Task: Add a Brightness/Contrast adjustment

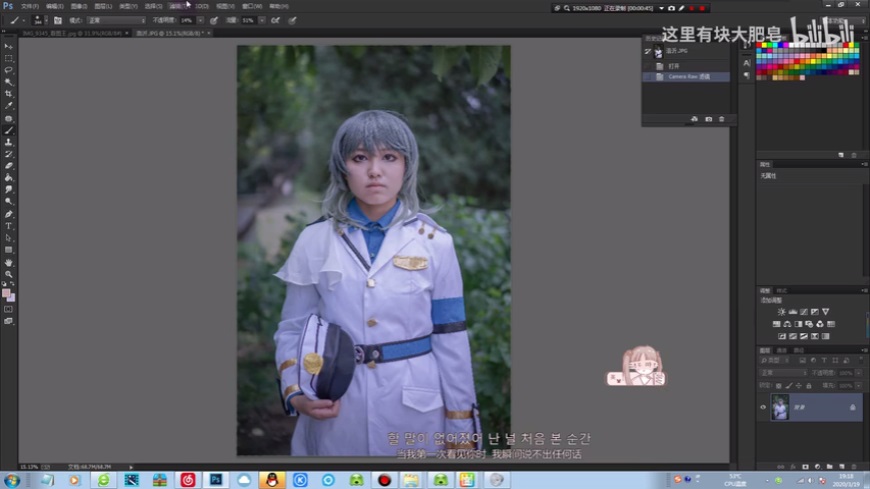Action: point(781,312)
